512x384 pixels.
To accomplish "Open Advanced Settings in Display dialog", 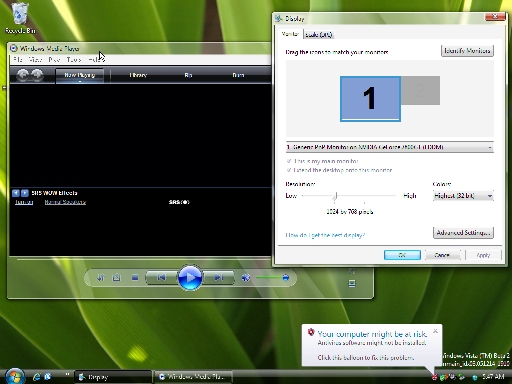I will click(463, 233).
